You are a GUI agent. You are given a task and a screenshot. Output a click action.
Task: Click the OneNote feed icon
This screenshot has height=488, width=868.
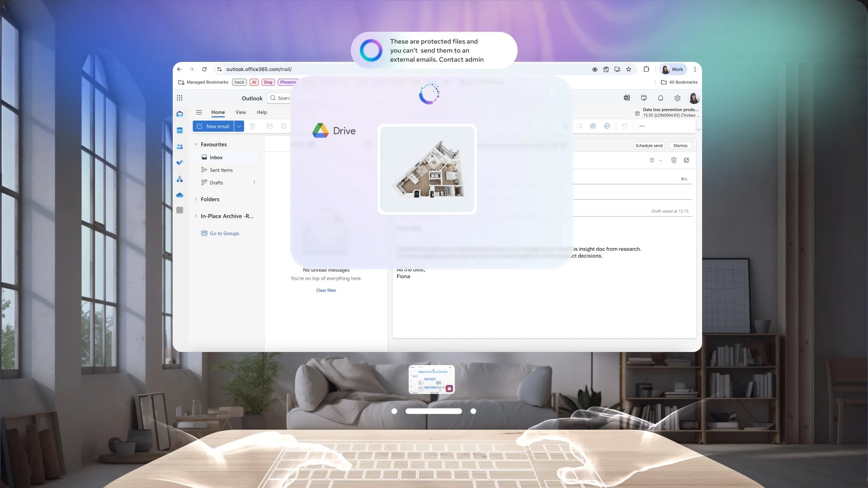click(x=627, y=98)
